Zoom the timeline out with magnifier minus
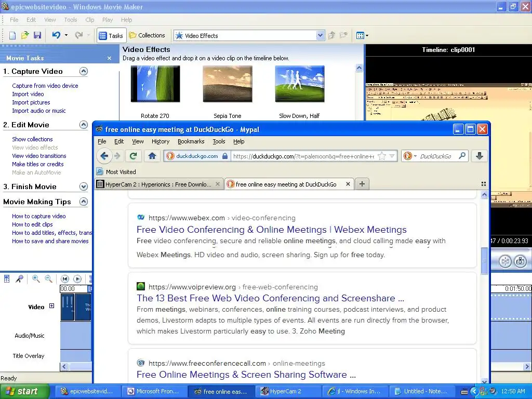The width and height of the screenshot is (532, 399). 48,279
